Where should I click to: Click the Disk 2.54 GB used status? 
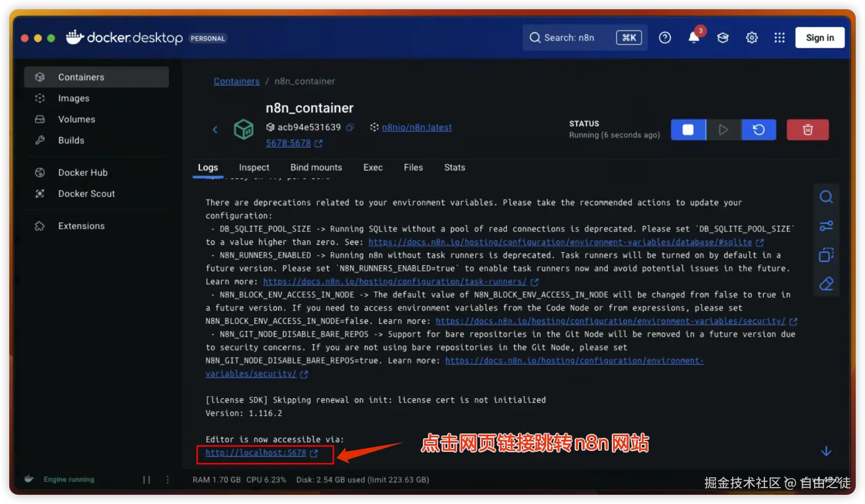coord(363,480)
